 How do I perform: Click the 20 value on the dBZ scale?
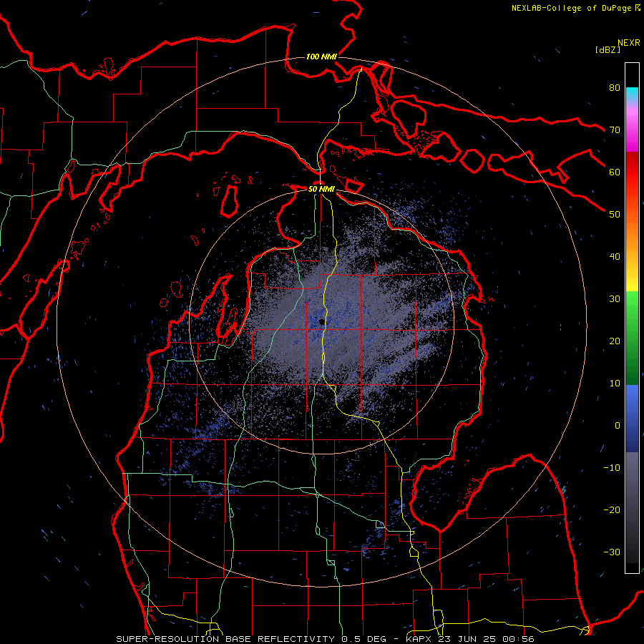point(615,341)
